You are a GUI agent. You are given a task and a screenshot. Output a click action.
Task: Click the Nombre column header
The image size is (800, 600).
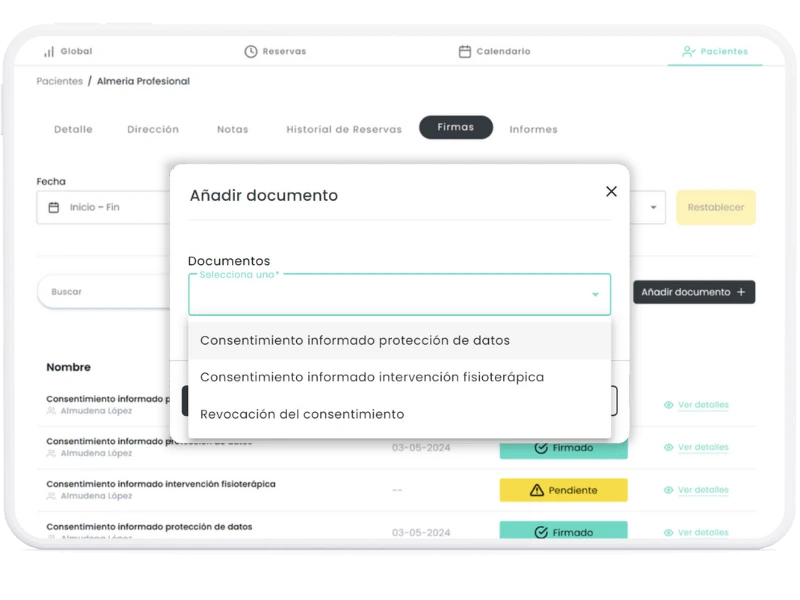tap(68, 367)
